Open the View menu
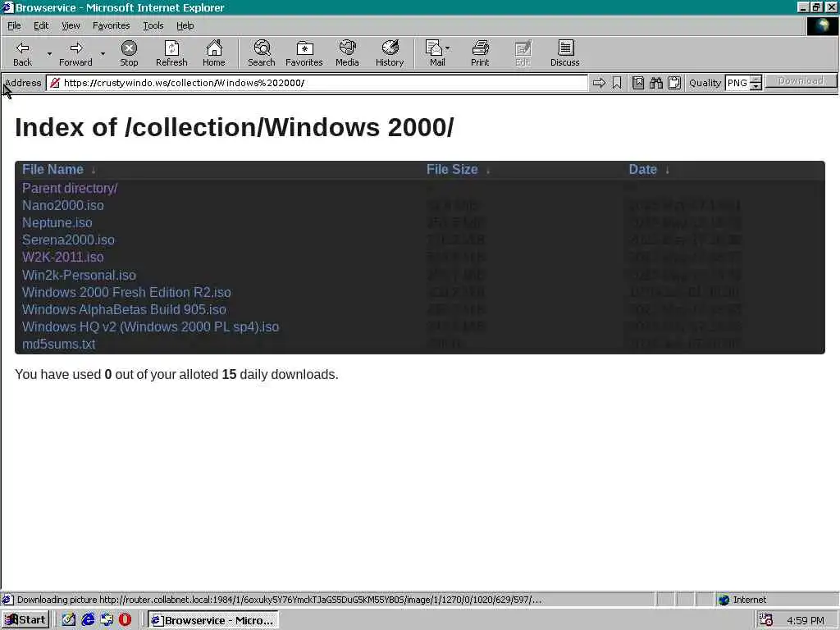840x630 pixels. point(71,25)
